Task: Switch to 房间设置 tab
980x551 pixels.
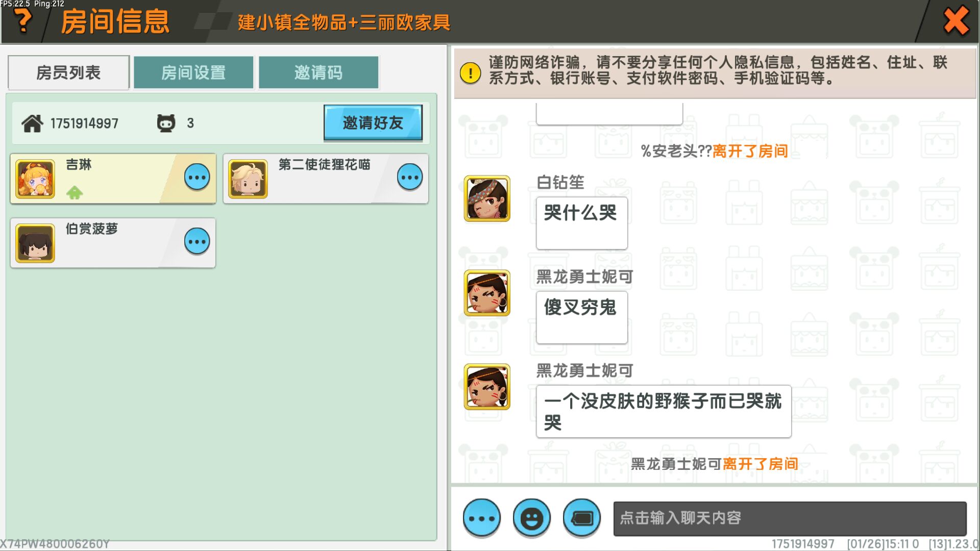Action: pos(193,72)
